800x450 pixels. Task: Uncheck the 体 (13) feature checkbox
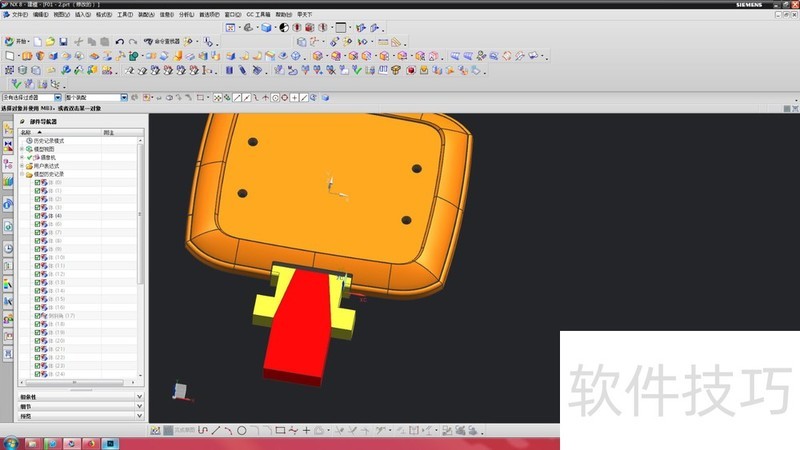coord(37,282)
